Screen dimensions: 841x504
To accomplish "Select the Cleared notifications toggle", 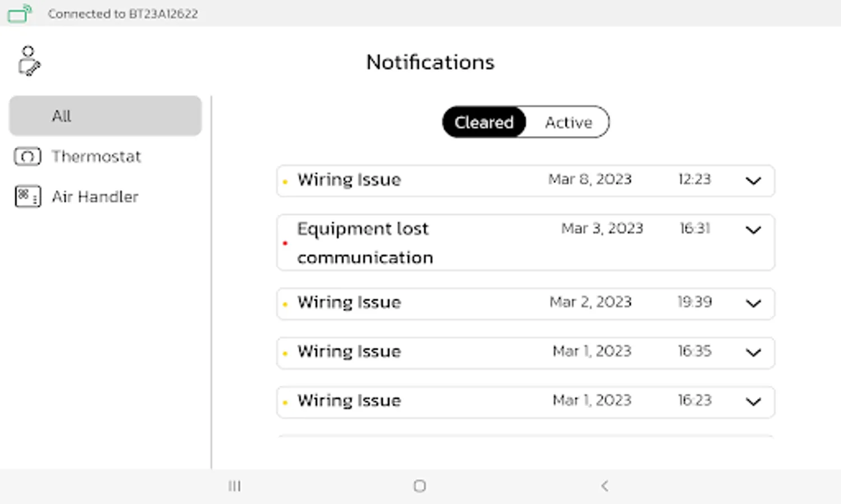I will click(x=484, y=122).
